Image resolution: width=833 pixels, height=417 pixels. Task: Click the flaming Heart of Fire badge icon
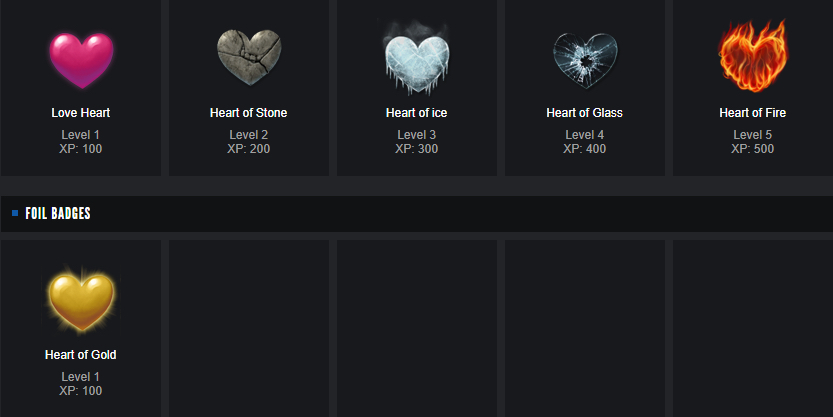753,57
